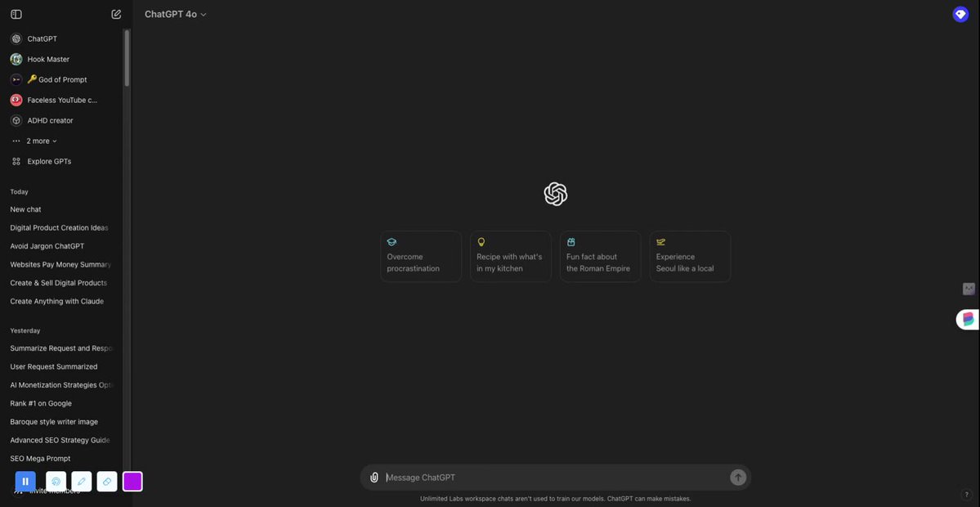
Task: Select the 'Hook Master' GPT label
Action: (48, 60)
